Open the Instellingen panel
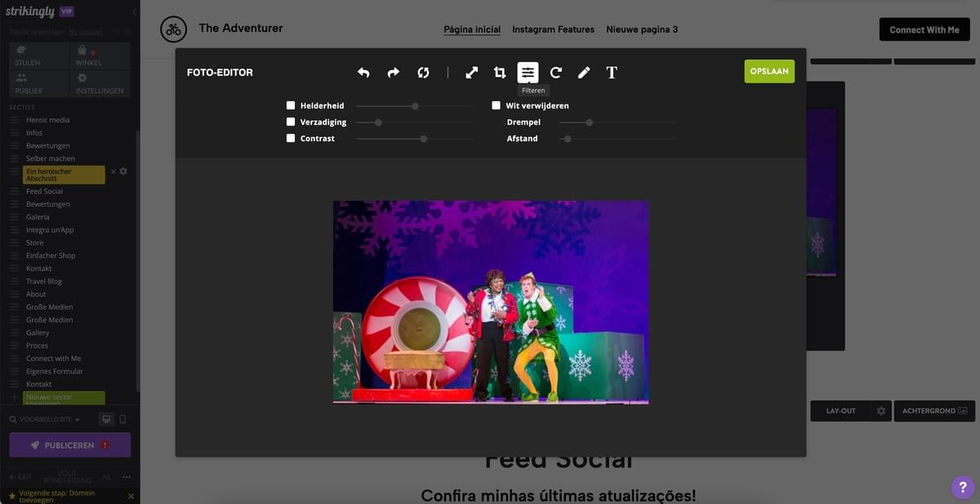This screenshot has width=980, height=504. point(100,84)
